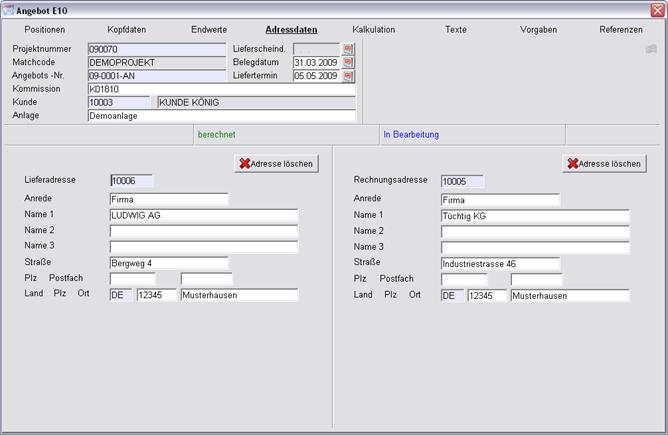Open the Kopfdaten tab
The image size is (668, 435).
[126, 30]
